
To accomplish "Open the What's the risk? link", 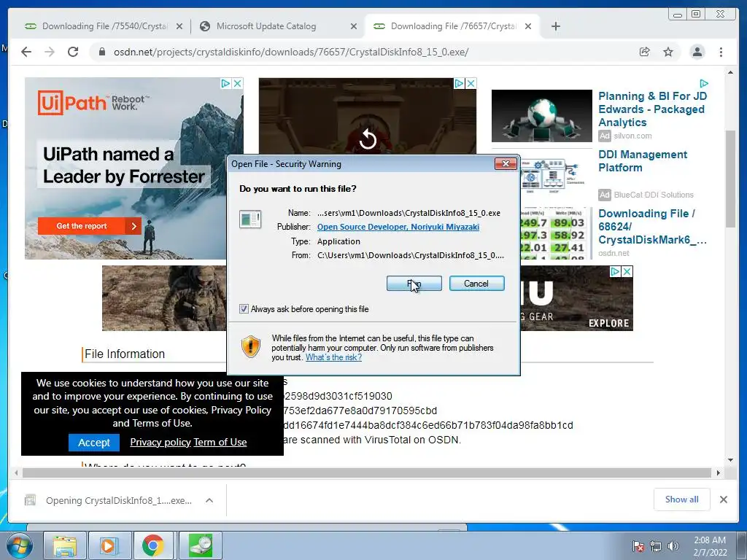I will (333, 357).
